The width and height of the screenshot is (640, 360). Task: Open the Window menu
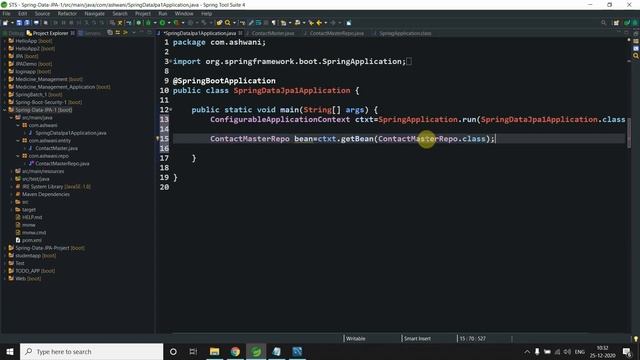pos(184,13)
